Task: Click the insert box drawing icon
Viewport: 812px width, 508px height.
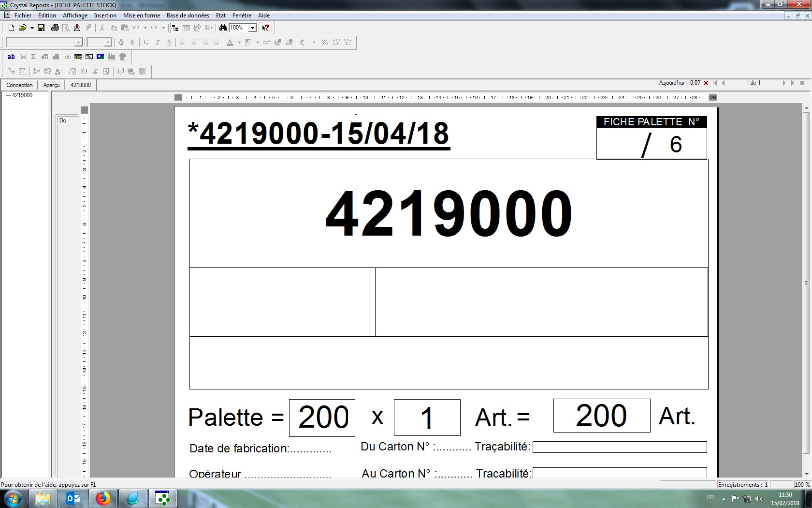Action: pos(89,57)
